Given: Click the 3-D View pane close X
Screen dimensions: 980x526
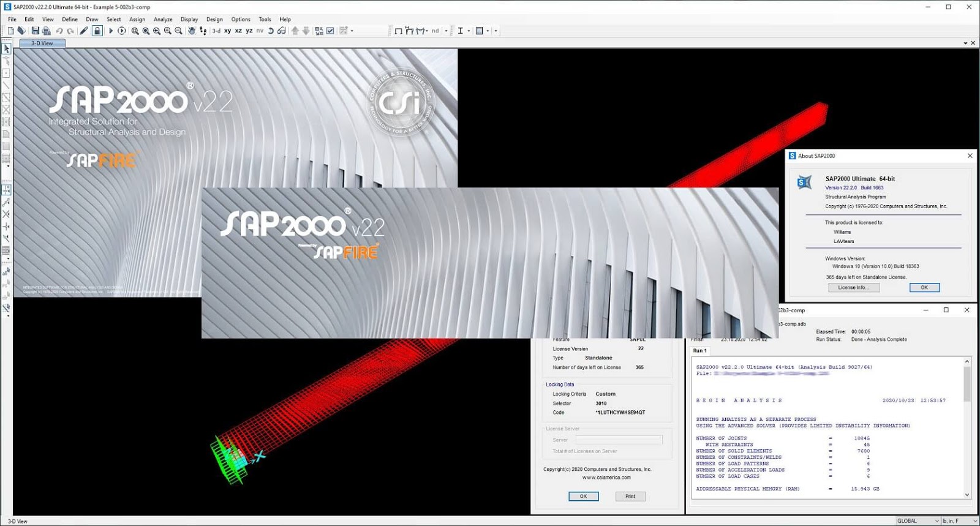Looking at the screenshot, I should 973,43.
